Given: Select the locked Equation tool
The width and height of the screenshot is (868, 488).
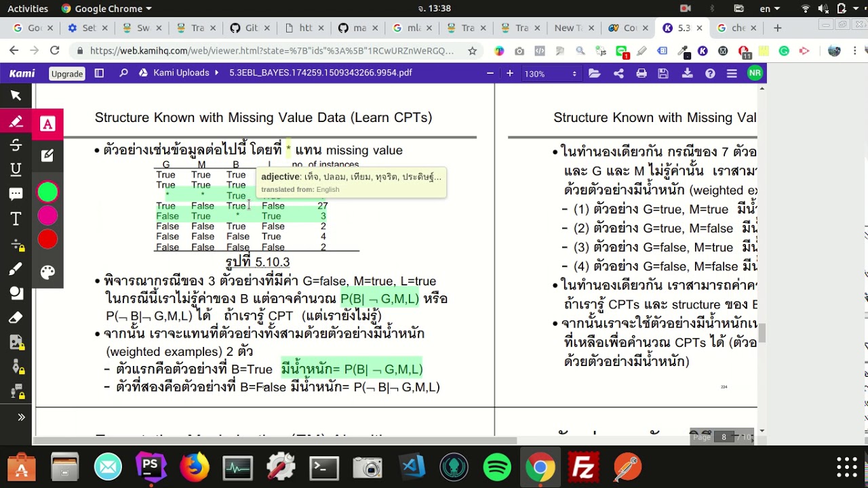Looking at the screenshot, I should click(16, 245).
